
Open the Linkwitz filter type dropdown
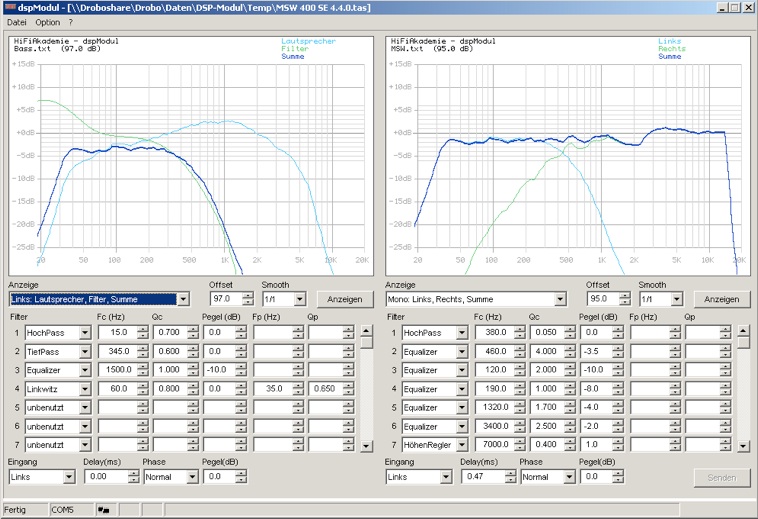pos(85,389)
